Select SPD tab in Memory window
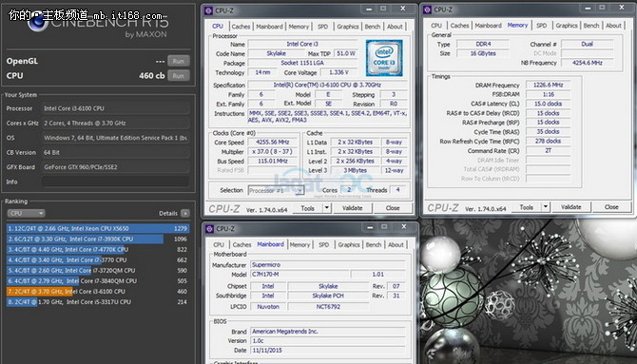Viewport: 637px width, 364px height. (x=542, y=26)
